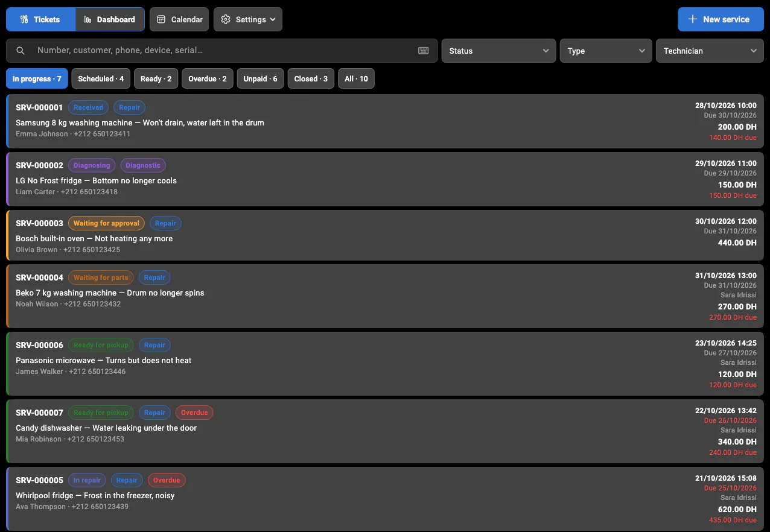Click the Received status badge

click(89, 107)
